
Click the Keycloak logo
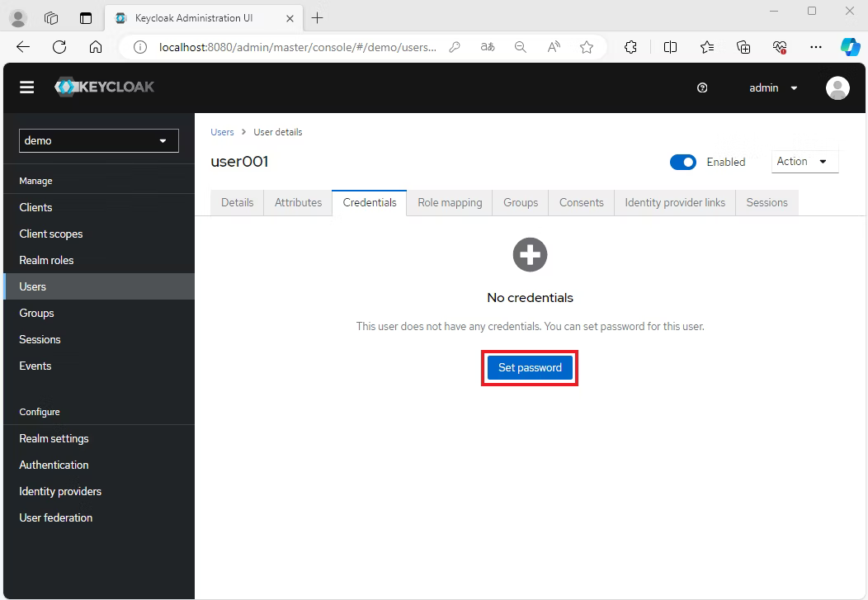[x=104, y=87]
